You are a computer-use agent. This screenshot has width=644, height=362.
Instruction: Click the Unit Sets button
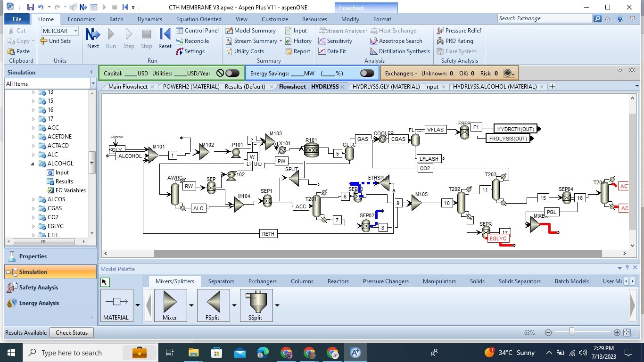(x=56, y=41)
